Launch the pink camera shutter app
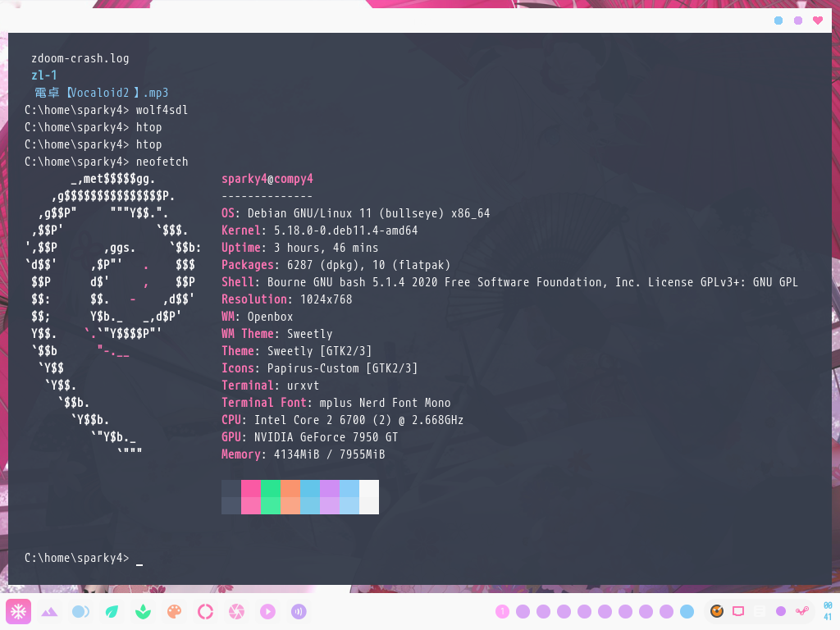The height and width of the screenshot is (630, 840). (x=236, y=611)
